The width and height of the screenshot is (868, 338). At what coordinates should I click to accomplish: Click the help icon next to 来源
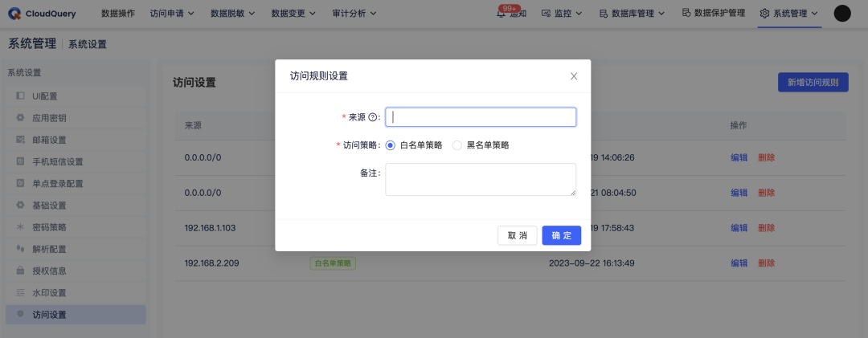(373, 117)
